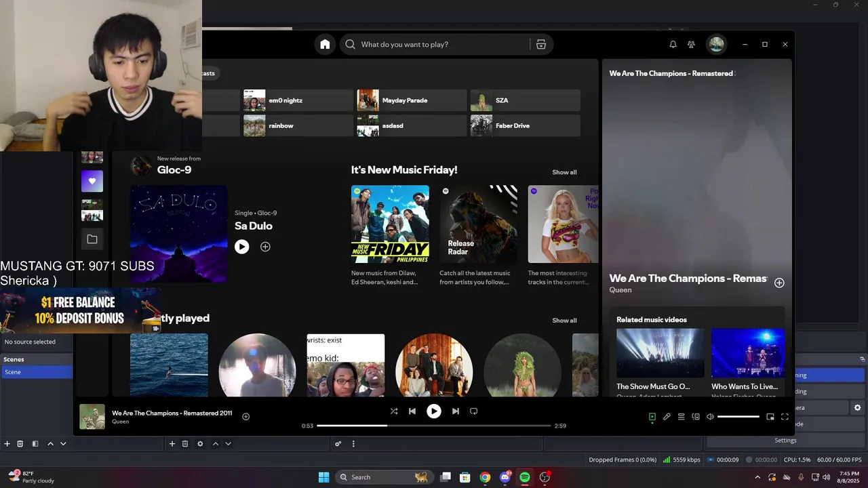The image size is (868, 488).
Task: Open Friend Activity icon
Action: tap(691, 44)
